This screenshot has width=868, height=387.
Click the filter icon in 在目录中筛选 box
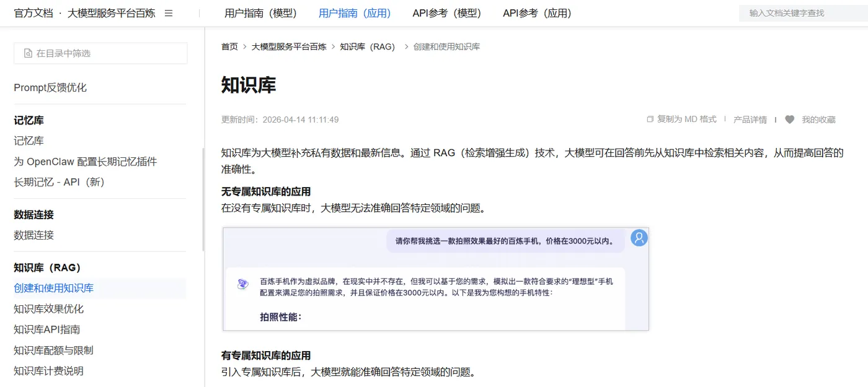[28, 53]
